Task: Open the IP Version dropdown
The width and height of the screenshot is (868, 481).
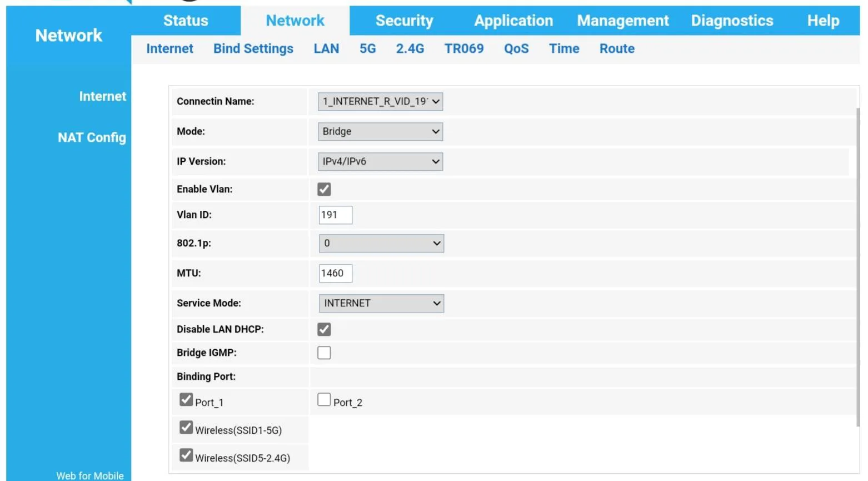Action: 380,162
